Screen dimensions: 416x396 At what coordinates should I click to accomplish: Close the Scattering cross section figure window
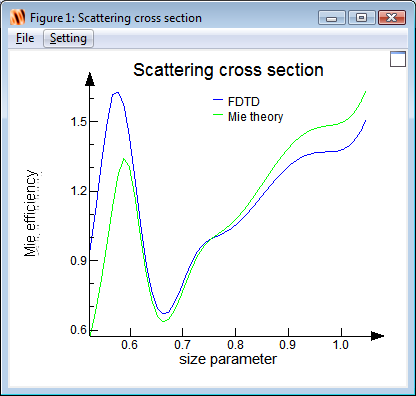click(392, 18)
